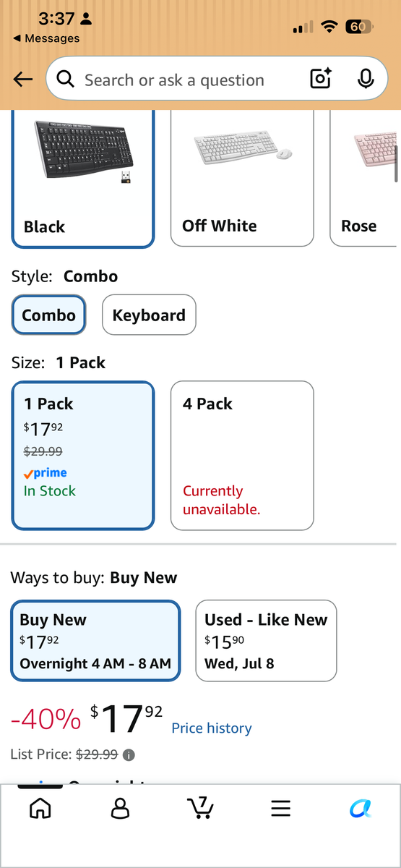The width and height of the screenshot is (401, 868).
Task: Select the Buy New option
Action: (x=95, y=640)
